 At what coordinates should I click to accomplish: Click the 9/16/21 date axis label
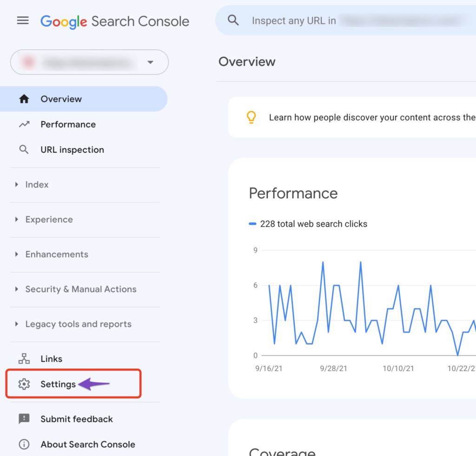(269, 368)
